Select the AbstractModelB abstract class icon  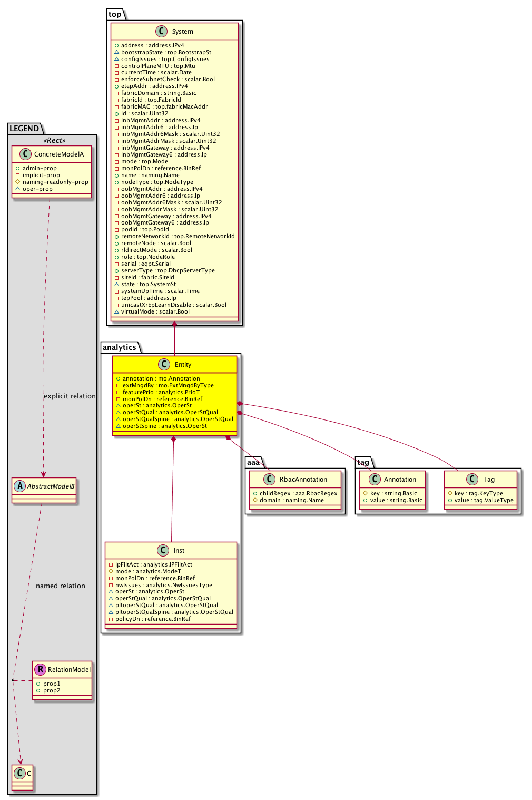[19, 486]
